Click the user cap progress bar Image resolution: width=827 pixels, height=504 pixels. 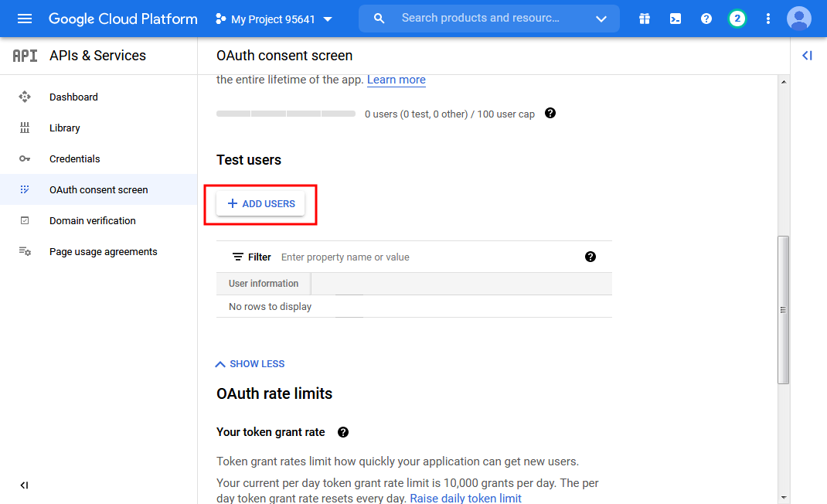pyautogui.click(x=286, y=114)
